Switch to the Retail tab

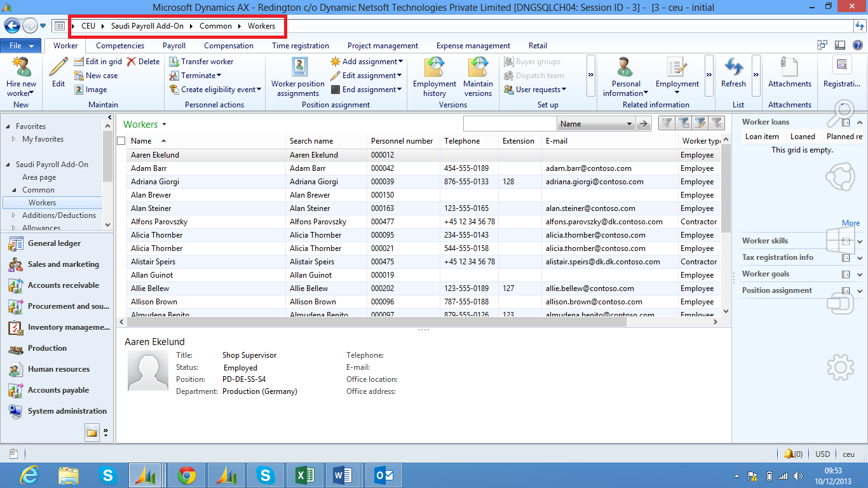(x=538, y=46)
